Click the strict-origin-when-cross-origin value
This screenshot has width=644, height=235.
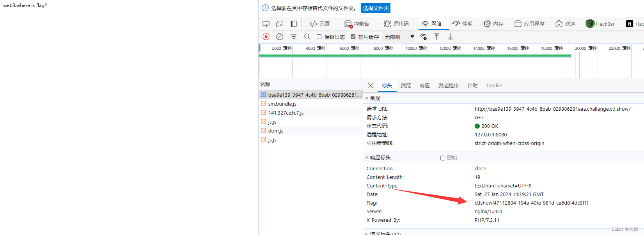(509, 143)
